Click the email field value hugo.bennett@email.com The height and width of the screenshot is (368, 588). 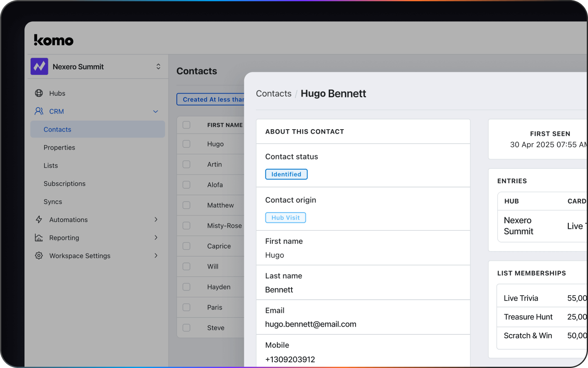tap(310, 324)
